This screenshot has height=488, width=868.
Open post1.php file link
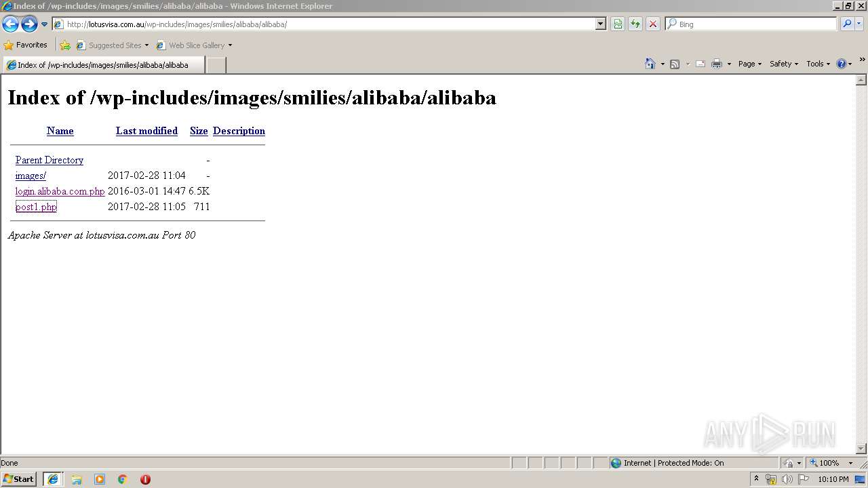click(36, 207)
